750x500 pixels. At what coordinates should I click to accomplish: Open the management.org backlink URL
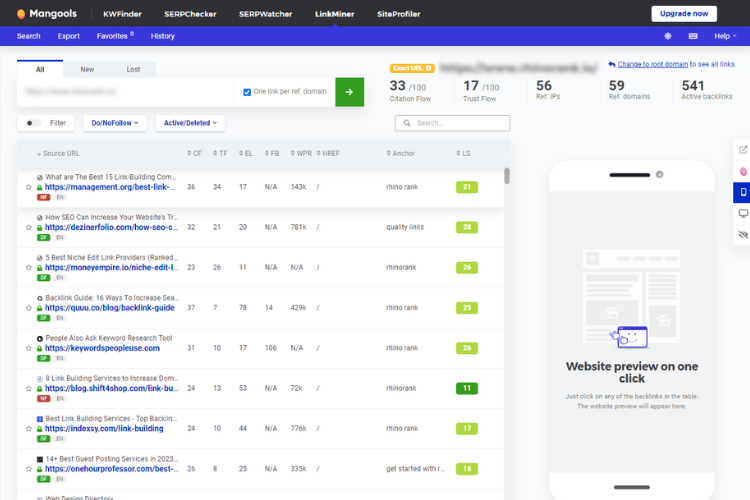(110, 187)
